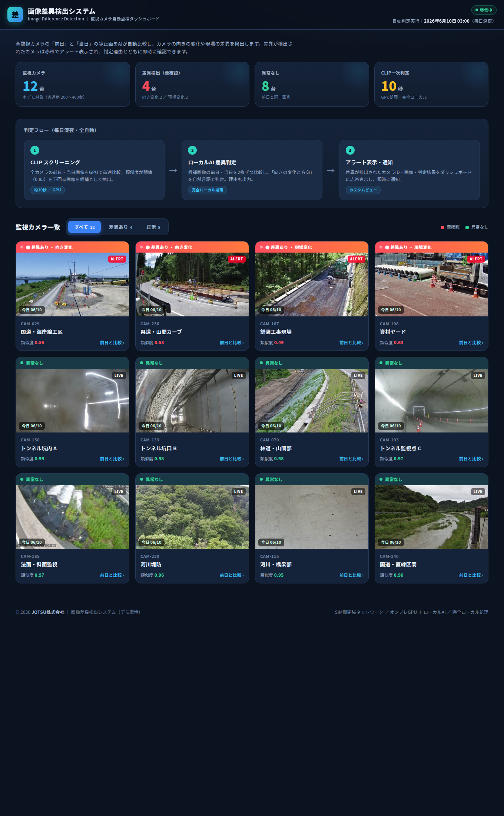504x816 pixels.
Task: Open 前日と比較 for CAM-193
Action: [471, 459]
